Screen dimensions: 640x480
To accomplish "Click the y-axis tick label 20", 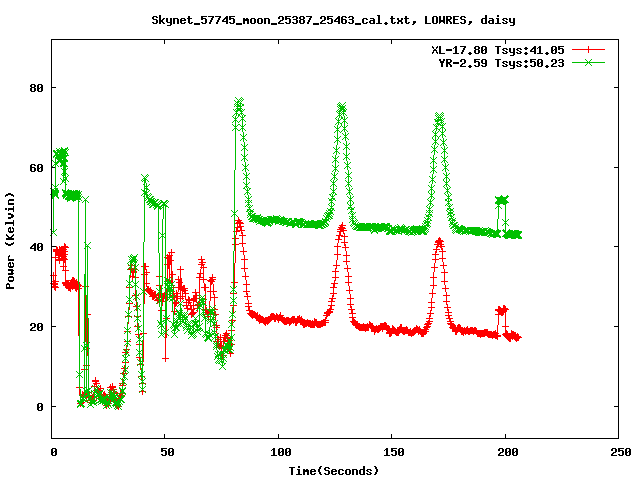I will [x=36, y=327].
